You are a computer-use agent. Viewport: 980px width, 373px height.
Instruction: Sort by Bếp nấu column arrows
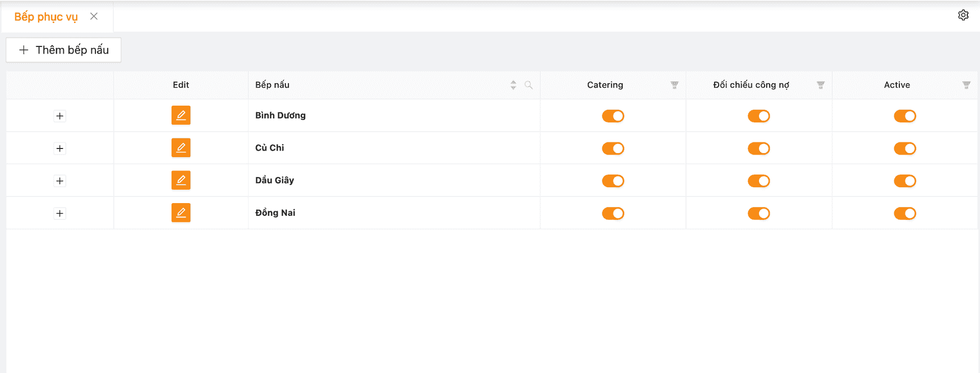513,85
